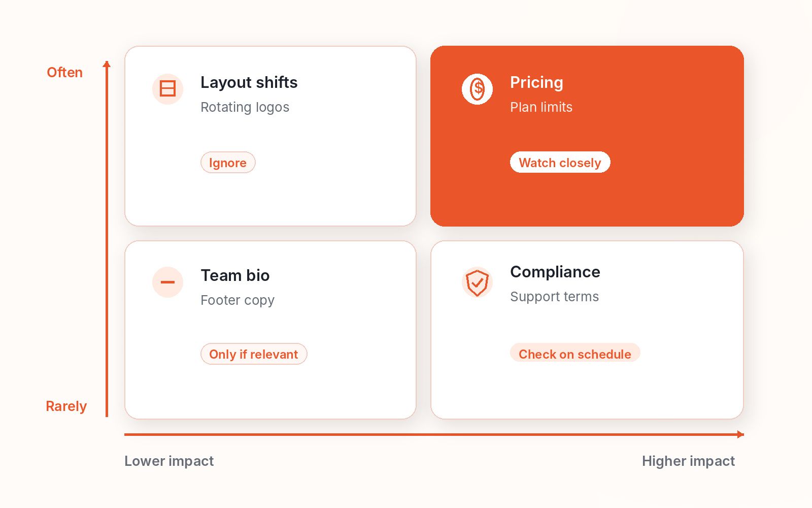The image size is (812, 508).
Task: Click the Footer copy subtitle
Action: (238, 300)
